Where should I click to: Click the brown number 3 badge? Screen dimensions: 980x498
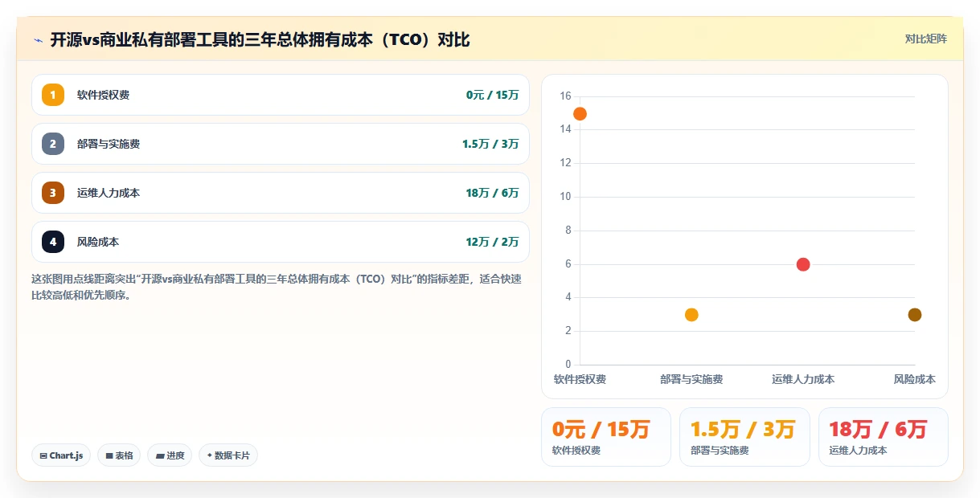click(x=53, y=193)
